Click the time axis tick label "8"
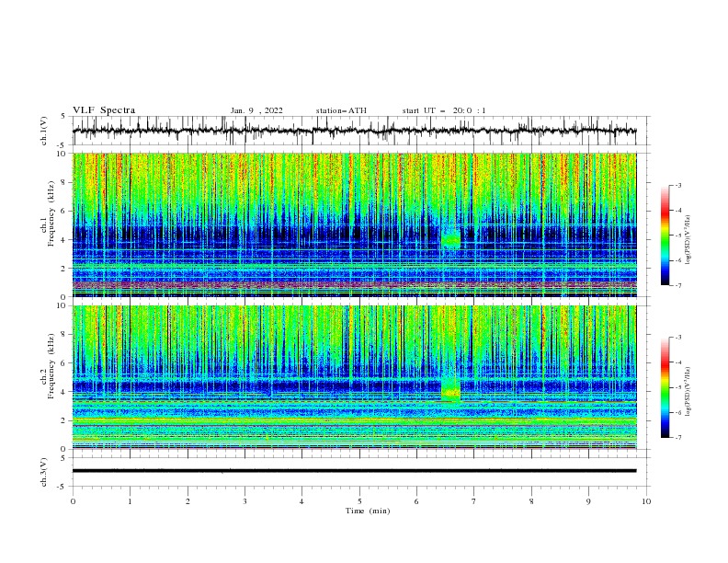Image resolution: width=728 pixels, height=563 pixels. pyautogui.click(x=531, y=501)
